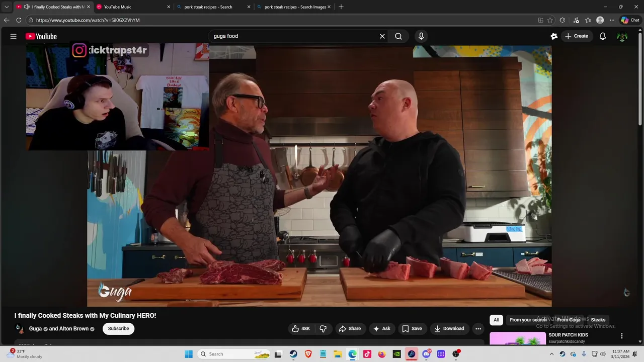Select the From your search chip
The width and height of the screenshot is (644, 362).
tap(528, 320)
